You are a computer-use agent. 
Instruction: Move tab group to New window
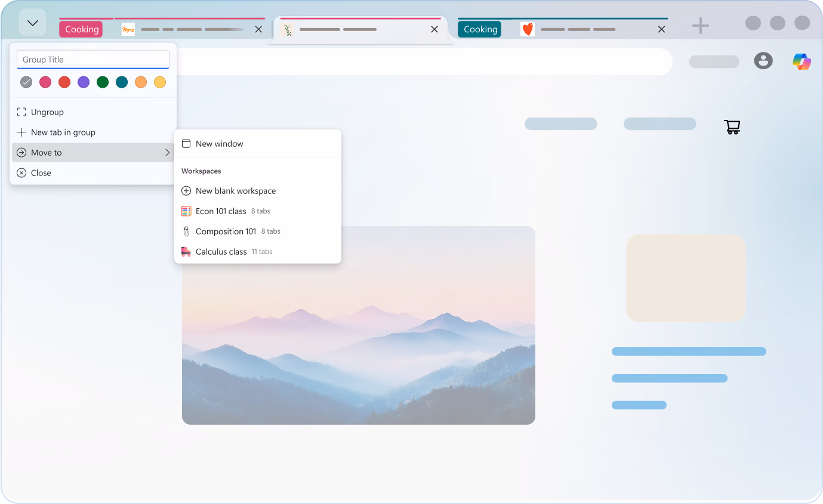point(219,144)
